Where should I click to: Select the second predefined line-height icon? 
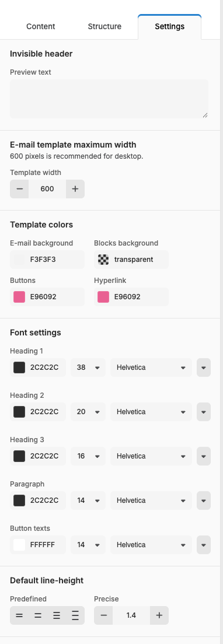[38, 615]
